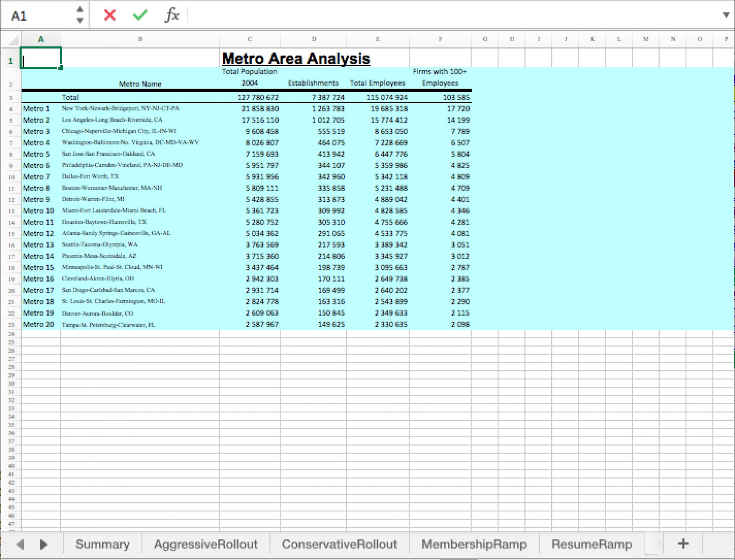
Task: Click the Metro 10 cell
Action: tap(41, 211)
